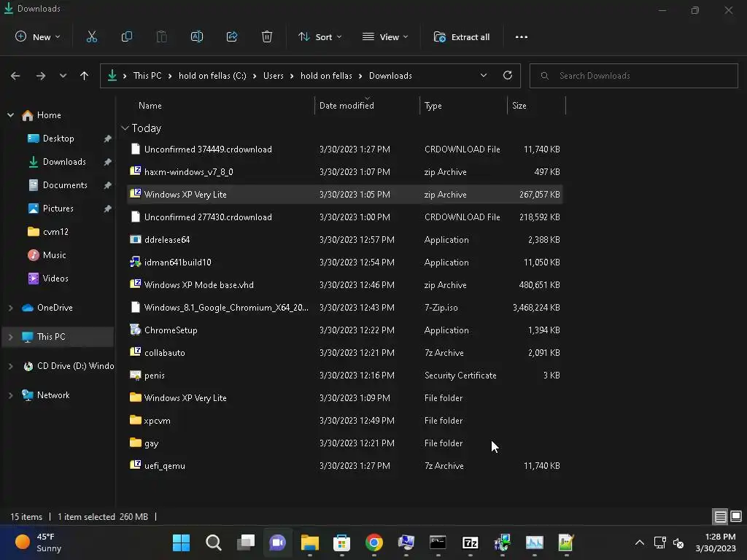
Task: Select the ChromeSetup file icon
Action: point(135,330)
